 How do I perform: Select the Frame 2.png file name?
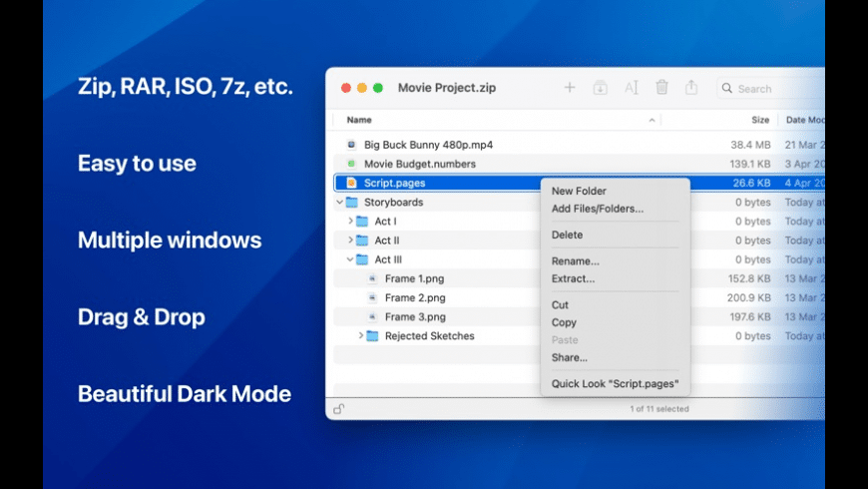click(415, 297)
